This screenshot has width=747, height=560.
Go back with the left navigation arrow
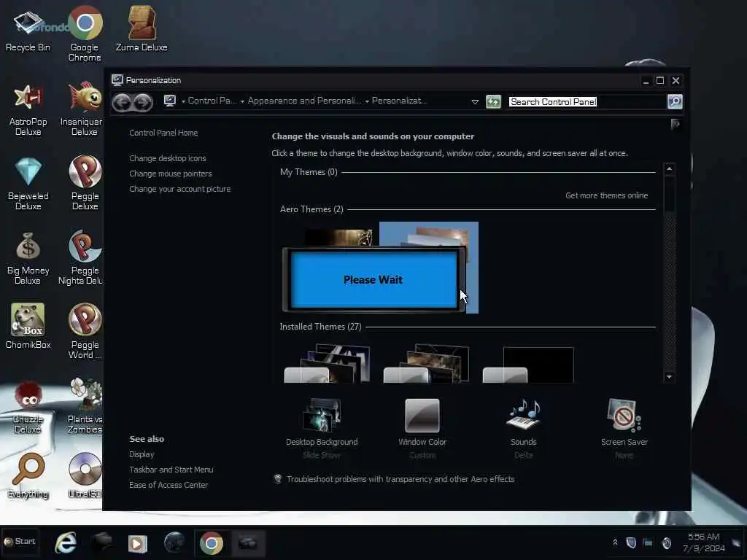pos(123,102)
